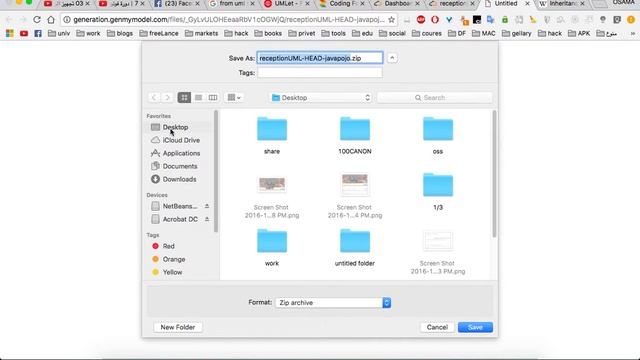This screenshot has width=640, height=360.
Task: Open the freeLance bookmarks folder
Action: click(x=159, y=33)
